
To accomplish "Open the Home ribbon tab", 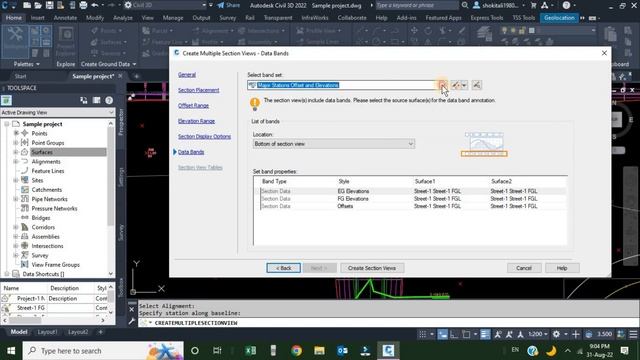I will [x=14, y=18].
